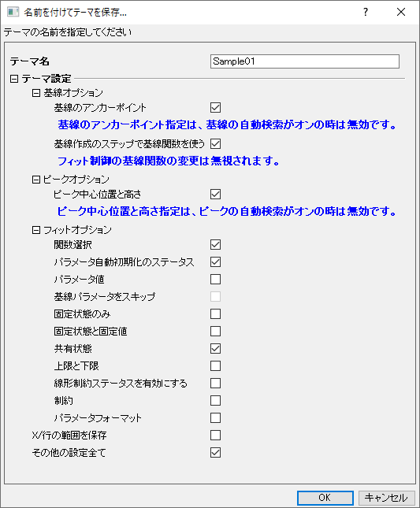Image resolution: width=420 pixels, height=508 pixels.
Task: Confirm with the OK button
Action: 325,498
